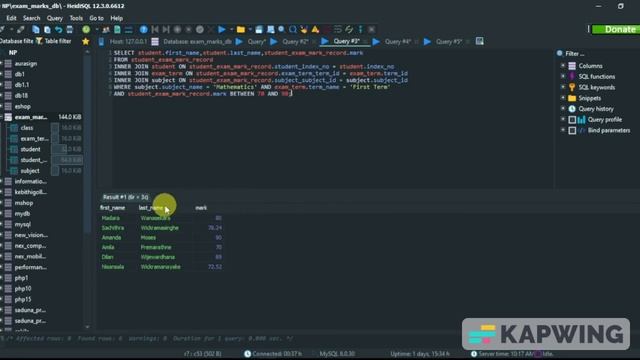Click the close X icon in toolbar
The height and width of the screenshot is (360, 640).
tap(371, 29)
